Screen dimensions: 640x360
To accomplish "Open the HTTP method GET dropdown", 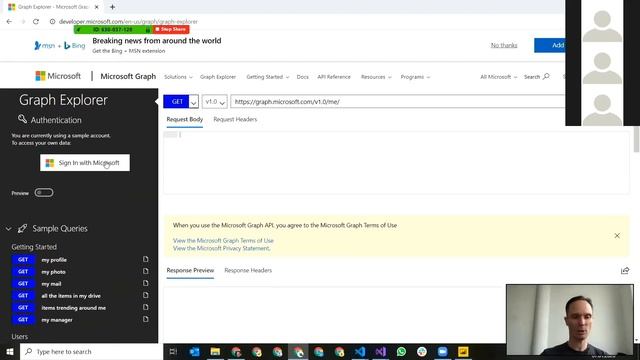I will 194,102.
